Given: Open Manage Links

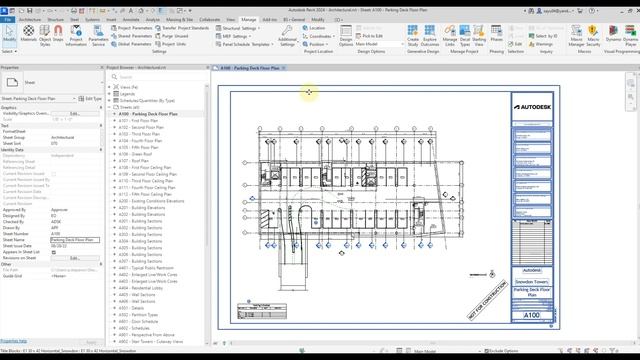Looking at the screenshot, I should coord(450,35).
